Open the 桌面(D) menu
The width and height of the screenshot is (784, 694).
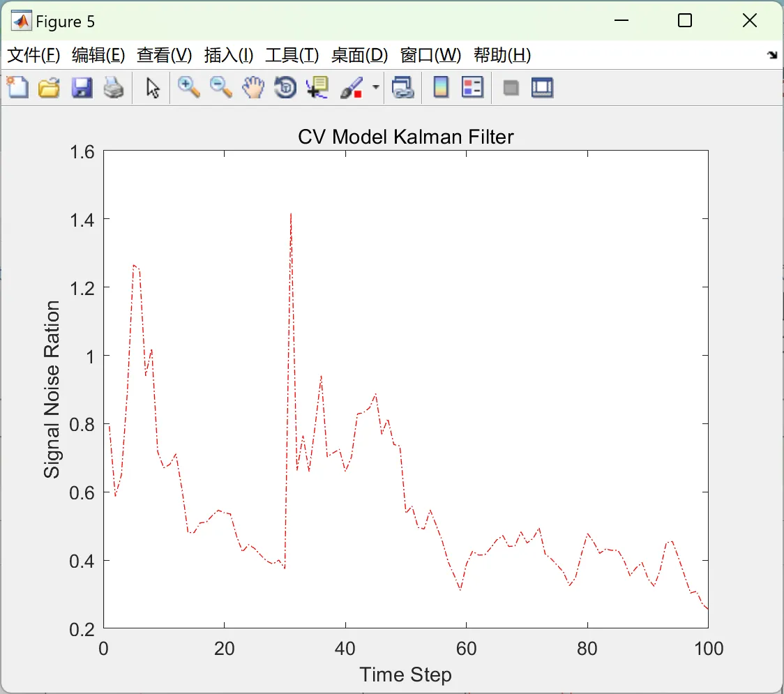[x=359, y=55]
